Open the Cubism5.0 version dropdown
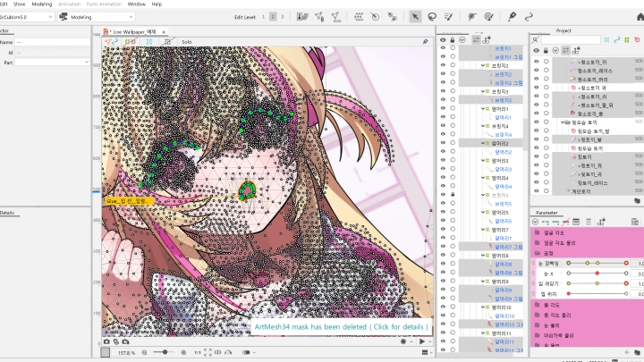644x362 pixels. (x=27, y=17)
